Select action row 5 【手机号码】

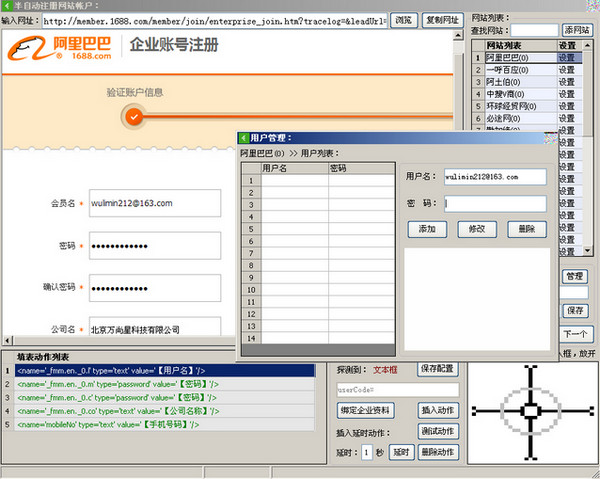[165, 424]
